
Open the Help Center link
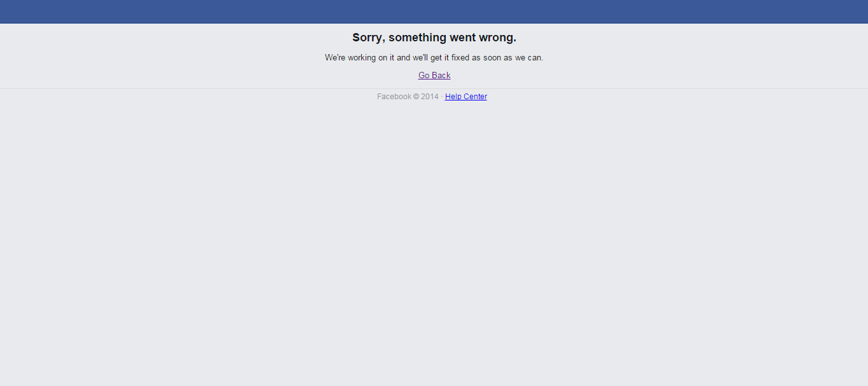(x=466, y=97)
